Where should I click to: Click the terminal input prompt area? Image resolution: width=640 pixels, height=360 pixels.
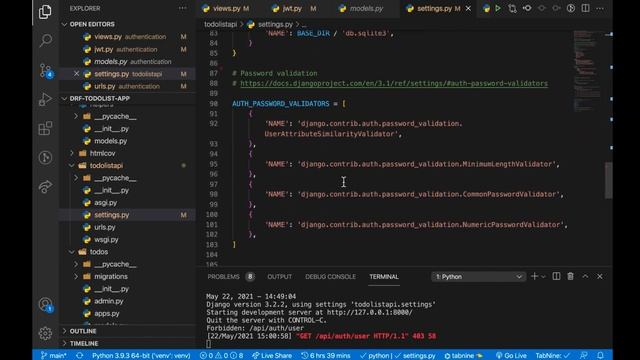click(209, 344)
